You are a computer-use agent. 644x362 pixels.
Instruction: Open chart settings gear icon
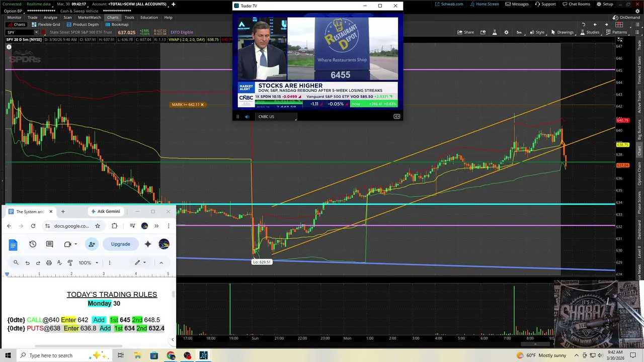[506, 32]
